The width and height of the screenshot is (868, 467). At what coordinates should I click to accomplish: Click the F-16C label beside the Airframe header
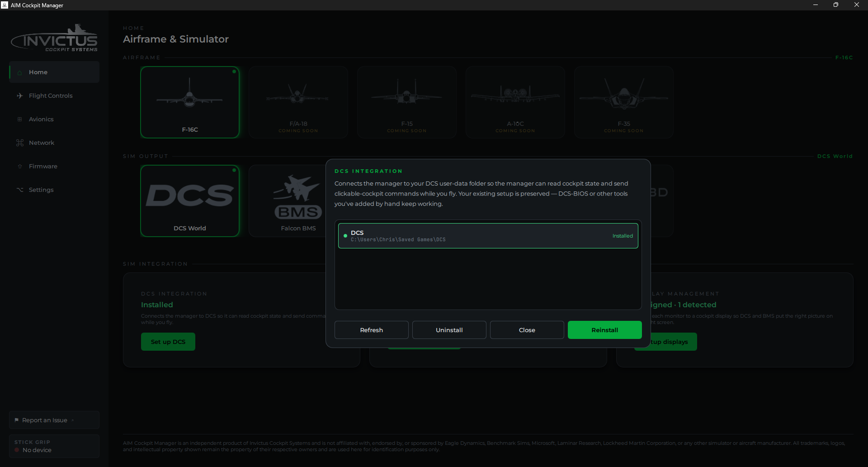tap(844, 57)
